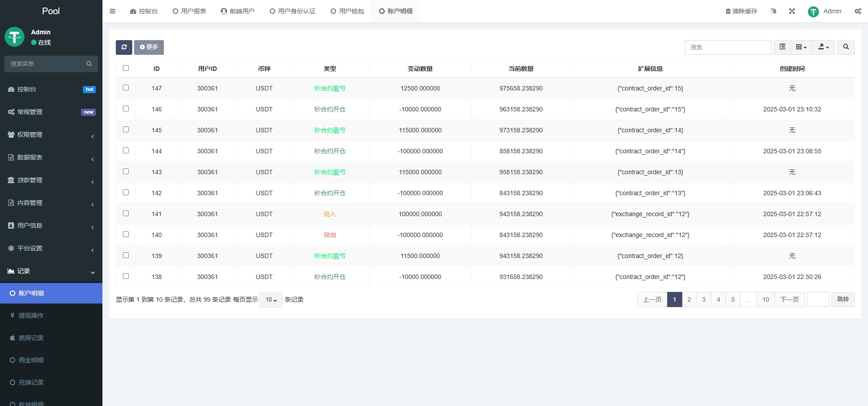Image resolution: width=868 pixels, height=406 pixels.
Task: Check the checkbox for row ID 147
Action: (126, 88)
